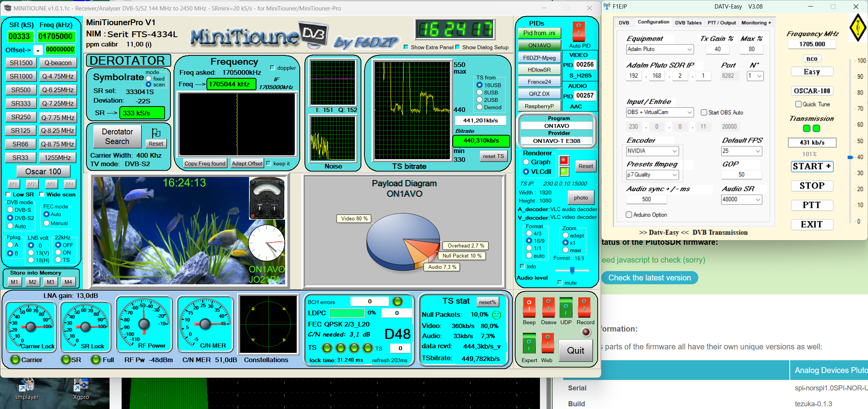Toggle Show Dialog Setup checkbox
This screenshot has height=409, width=868.
[457, 47]
